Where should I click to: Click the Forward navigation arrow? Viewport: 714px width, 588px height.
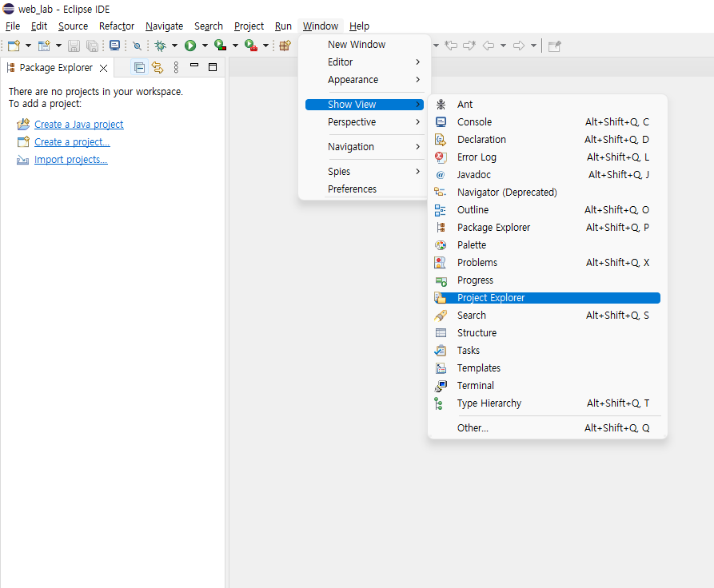point(519,46)
